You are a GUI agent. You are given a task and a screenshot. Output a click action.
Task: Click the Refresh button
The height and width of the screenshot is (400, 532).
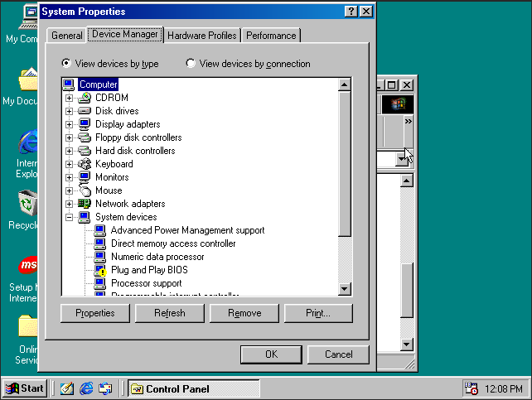169,313
